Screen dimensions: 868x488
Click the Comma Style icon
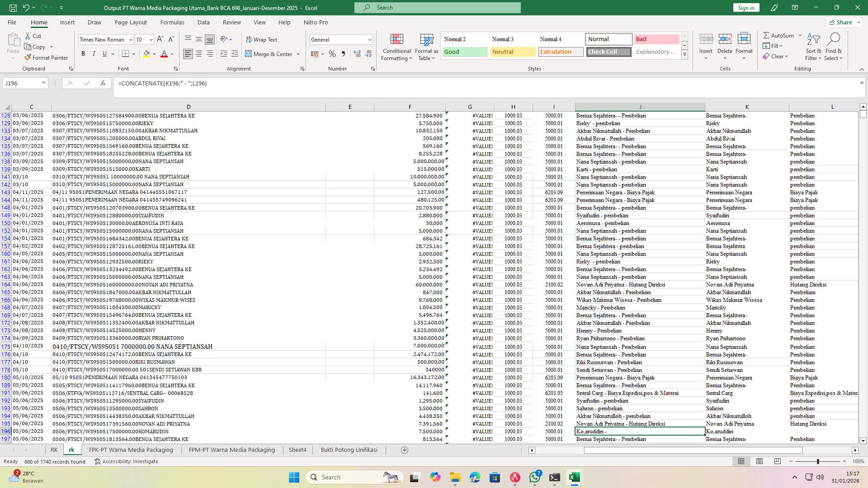click(x=343, y=53)
